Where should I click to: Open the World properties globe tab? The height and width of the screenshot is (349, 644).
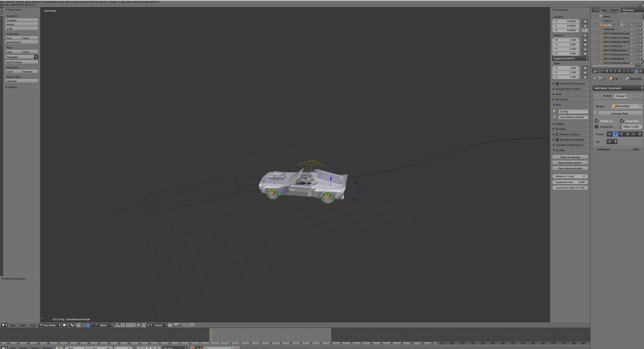615,71
